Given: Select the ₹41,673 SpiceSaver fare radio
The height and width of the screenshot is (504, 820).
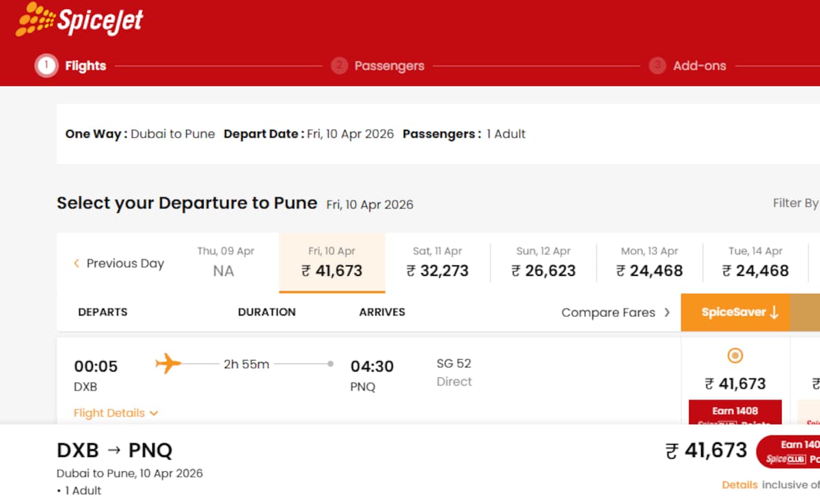Looking at the screenshot, I should [x=735, y=356].
